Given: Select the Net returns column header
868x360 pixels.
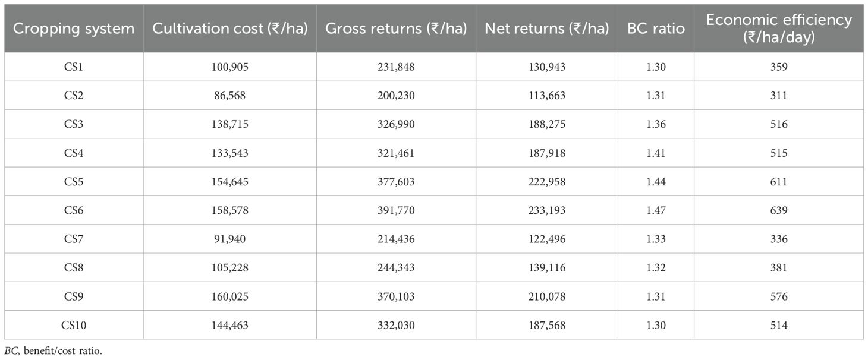Looking at the screenshot, I should click(547, 29).
